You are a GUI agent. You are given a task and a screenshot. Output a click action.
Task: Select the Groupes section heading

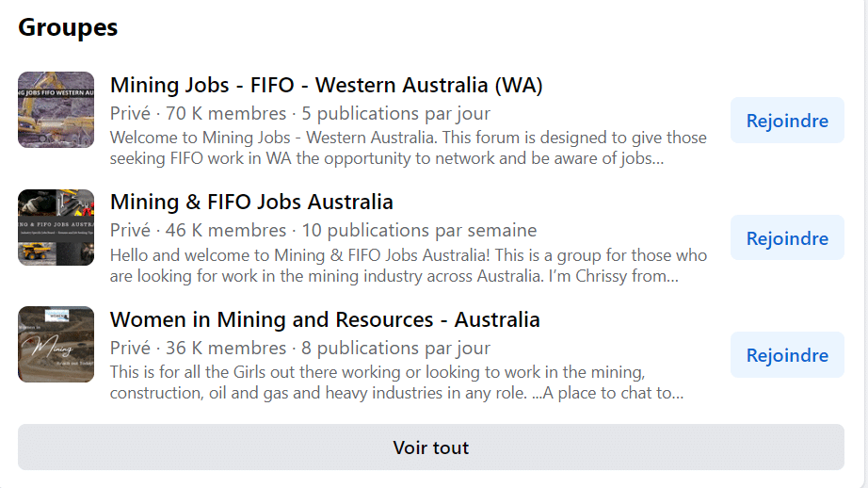[x=68, y=27]
